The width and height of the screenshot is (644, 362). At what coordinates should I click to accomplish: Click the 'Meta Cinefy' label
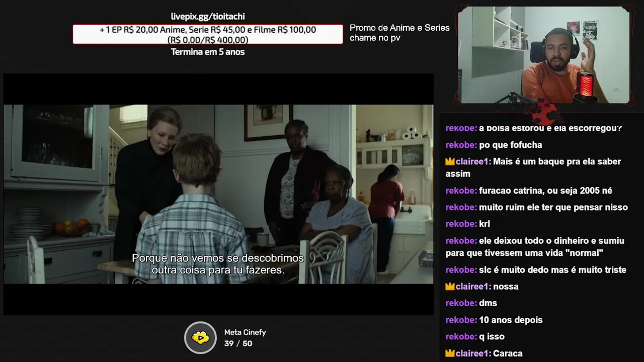245,332
